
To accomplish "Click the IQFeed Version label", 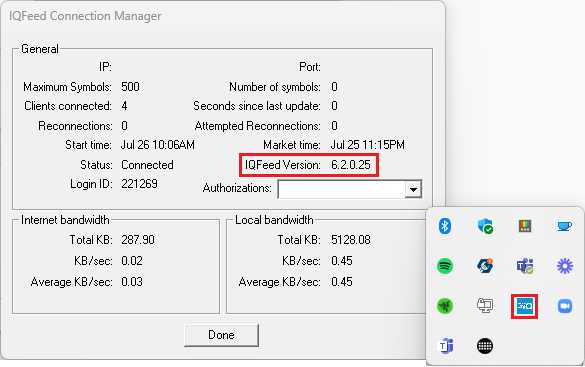I will click(x=282, y=164).
